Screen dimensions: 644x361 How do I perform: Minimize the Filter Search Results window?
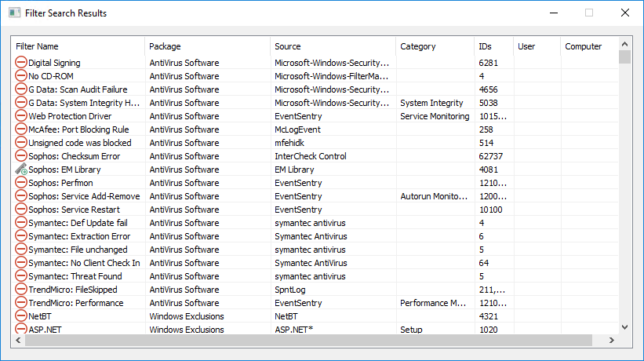[554, 13]
